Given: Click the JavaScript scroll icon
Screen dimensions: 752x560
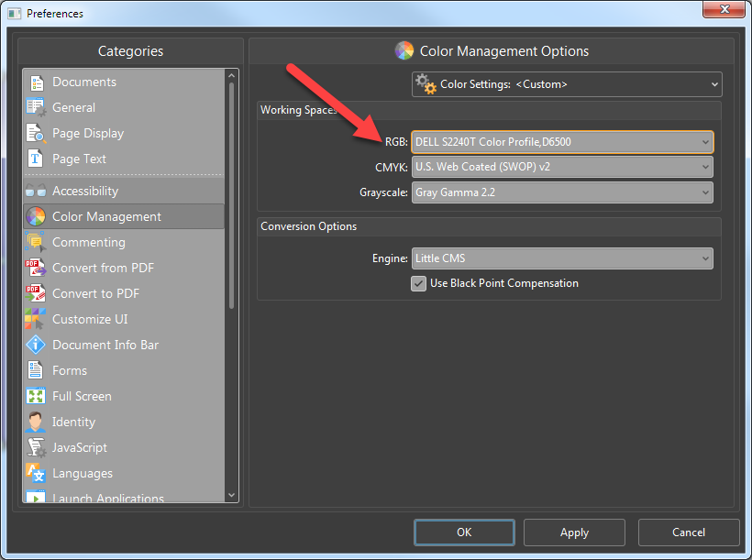Looking at the screenshot, I should (x=37, y=447).
